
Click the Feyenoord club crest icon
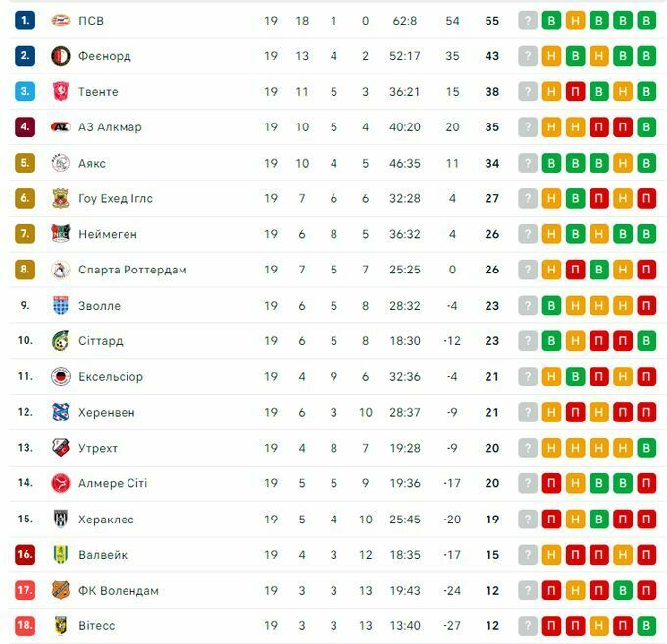click(x=61, y=56)
